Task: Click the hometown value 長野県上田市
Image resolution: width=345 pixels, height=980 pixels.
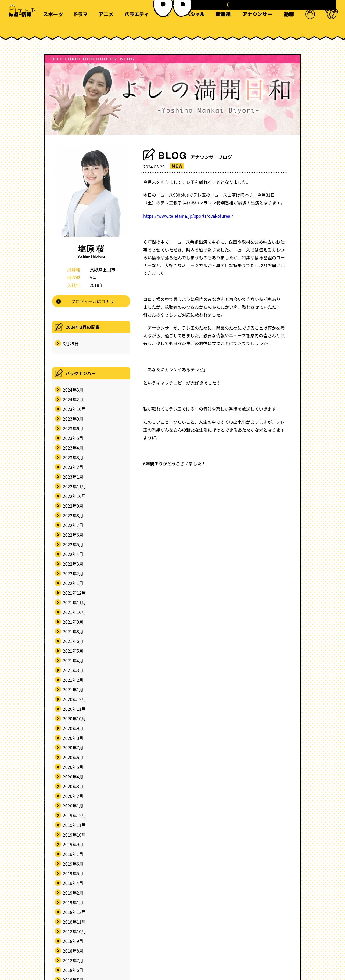Action: [x=102, y=270]
